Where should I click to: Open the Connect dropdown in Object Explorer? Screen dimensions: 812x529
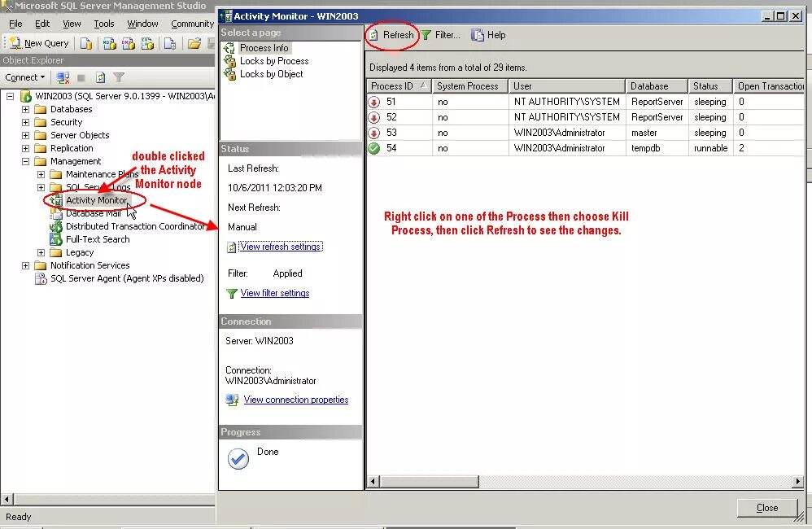tap(25, 77)
